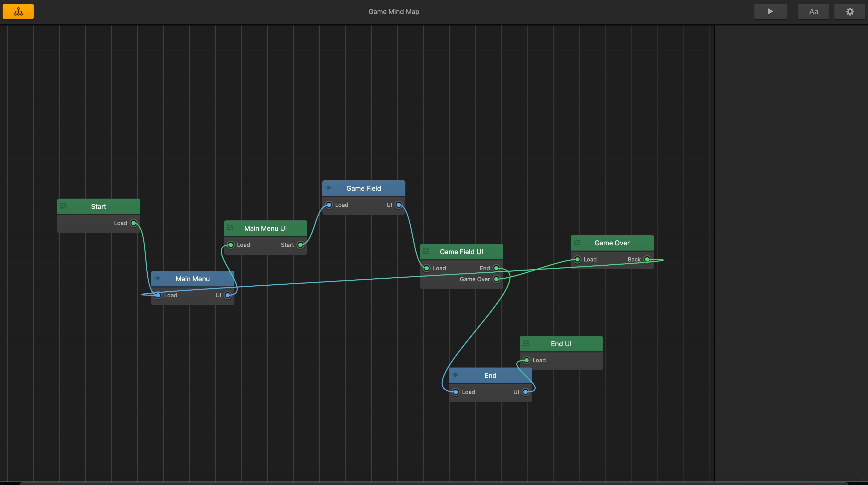Click the Start node's Load output port
Image resolution: width=868 pixels, height=485 pixels.
click(x=134, y=223)
